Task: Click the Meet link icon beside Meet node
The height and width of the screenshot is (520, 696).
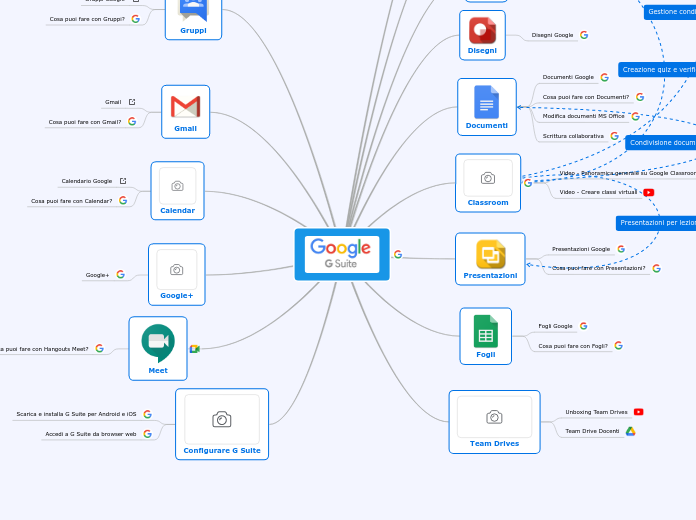Action: click(x=194, y=349)
